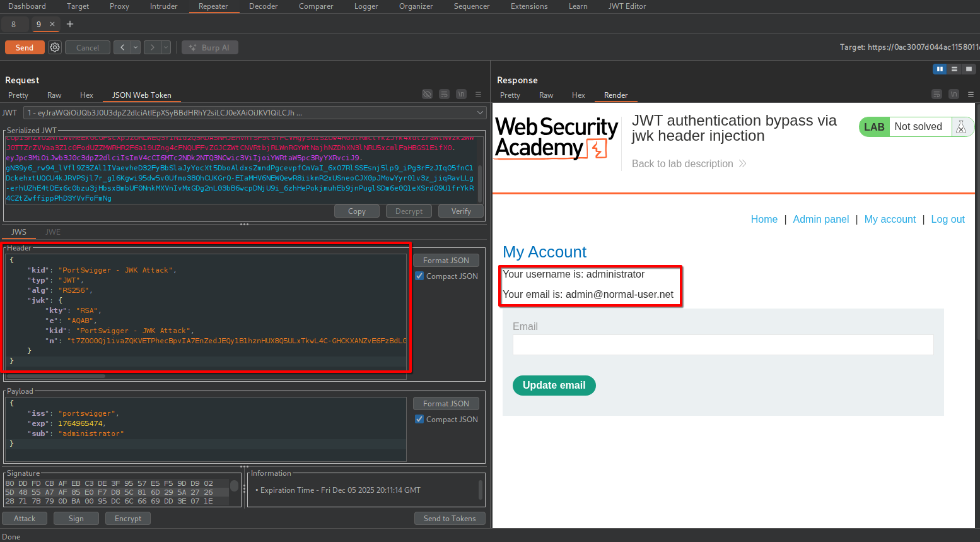Switch to side-by-side layout view

click(x=940, y=69)
